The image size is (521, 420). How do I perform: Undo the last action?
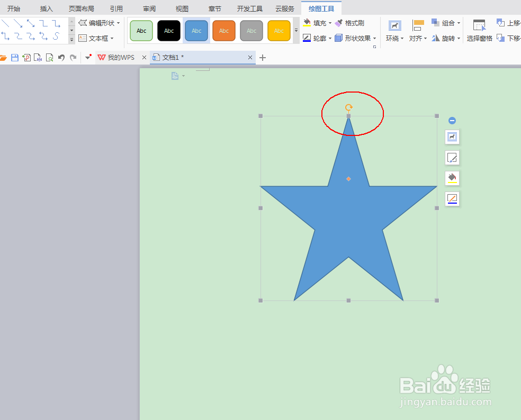[x=61, y=58]
